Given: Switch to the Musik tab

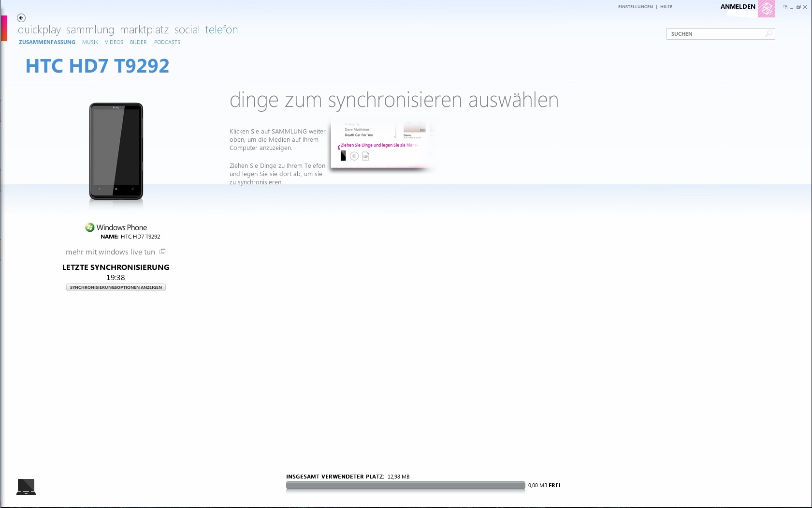Looking at the screenshot, I should point(90,42).
